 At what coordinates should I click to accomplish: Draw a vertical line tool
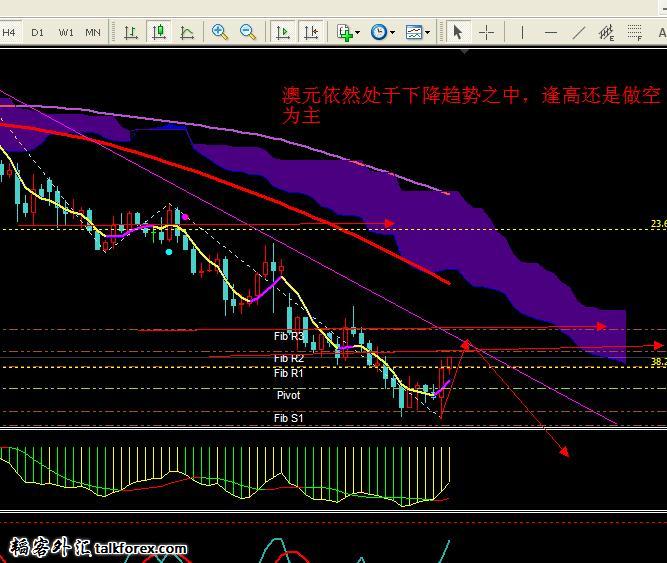coord(522,32)
